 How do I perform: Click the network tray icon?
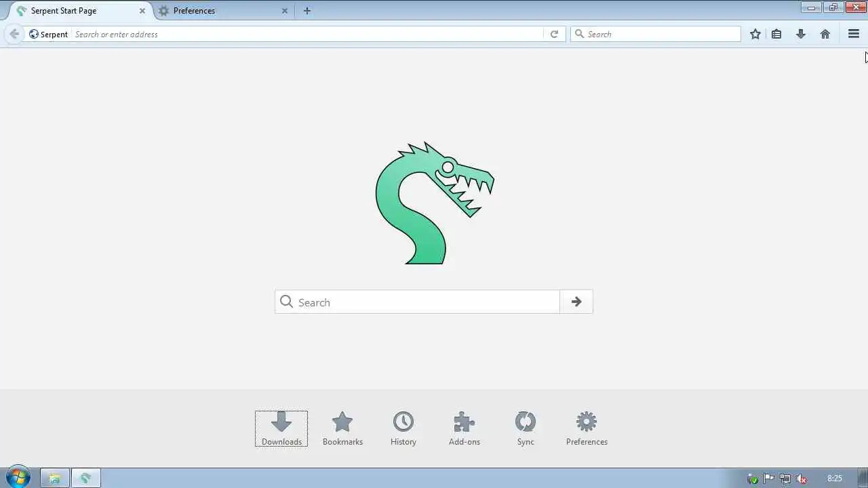point(785,479)
